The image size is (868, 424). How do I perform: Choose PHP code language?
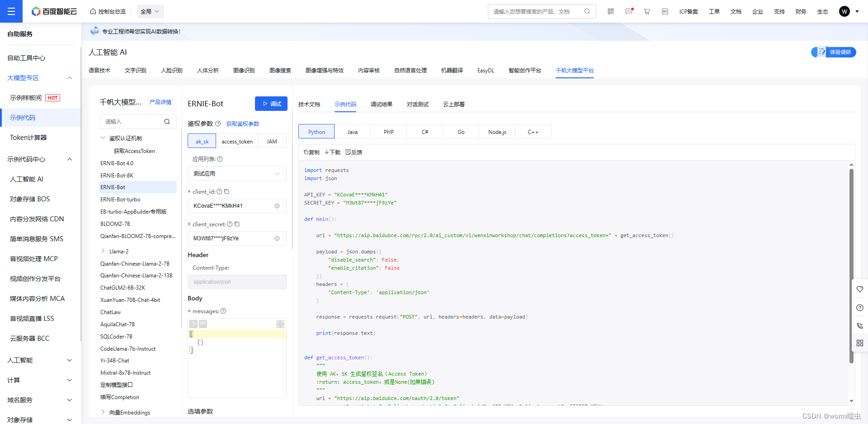pyautogui.click(x=389, y=132)
